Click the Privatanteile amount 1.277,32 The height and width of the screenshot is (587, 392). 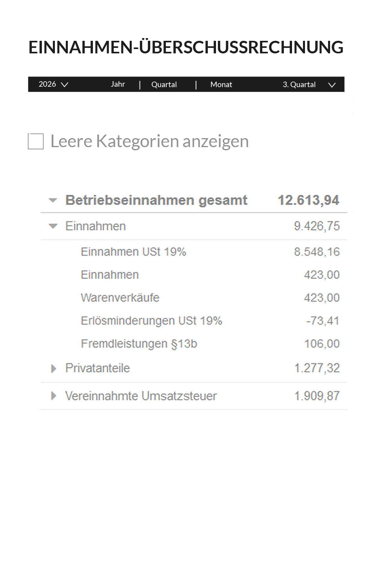click(317, 368)
